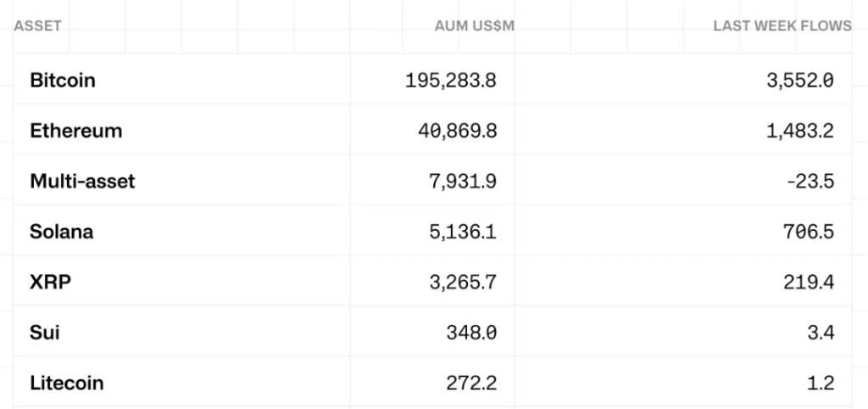
Task: Click the LAST WEEK FLOWS column header
Action: [782, 26]
